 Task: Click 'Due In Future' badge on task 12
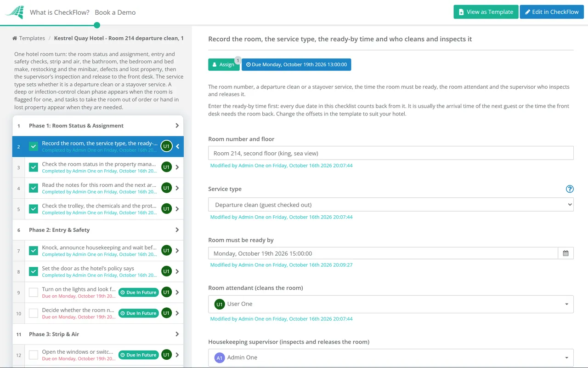pos(138,355)
